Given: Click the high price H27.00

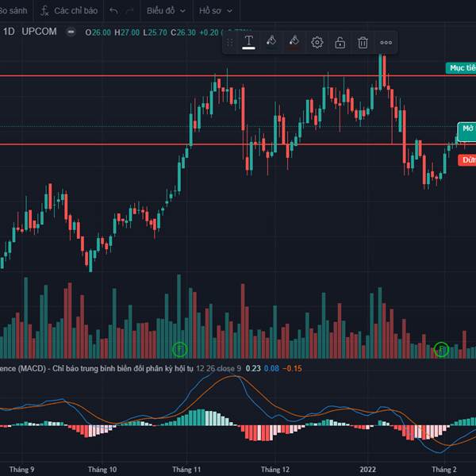Looking at the screenshot, I should point(127,33).
